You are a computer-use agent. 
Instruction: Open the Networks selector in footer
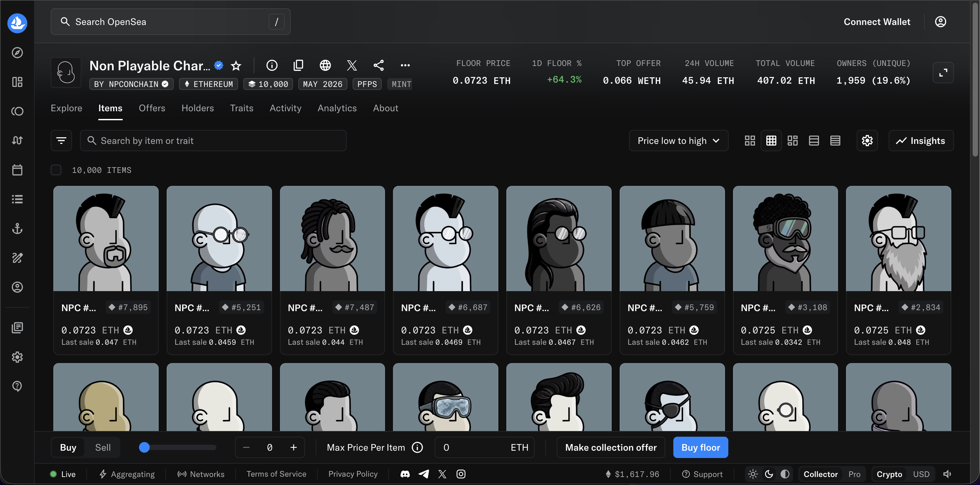pos(201,474)
